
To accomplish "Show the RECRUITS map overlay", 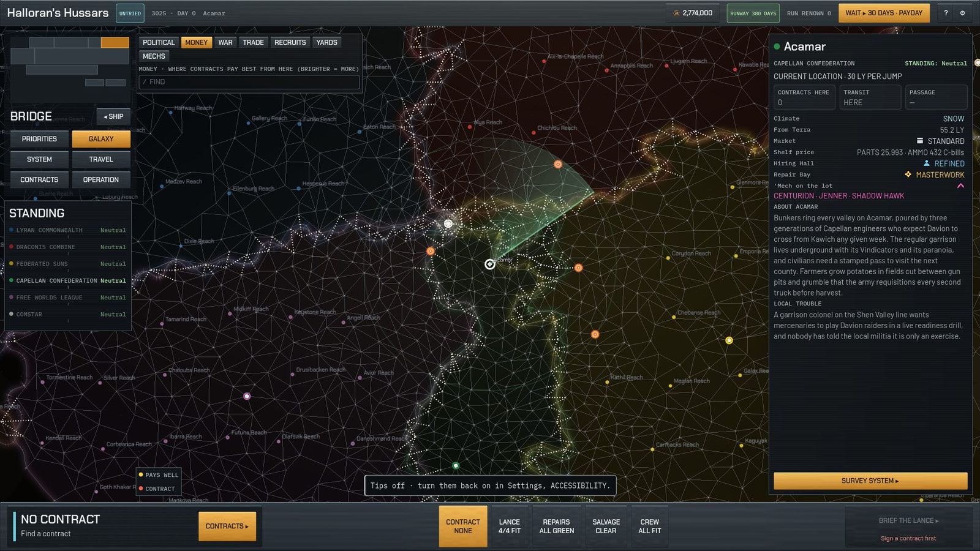I will pyautogui.click(x=290, y=42).
